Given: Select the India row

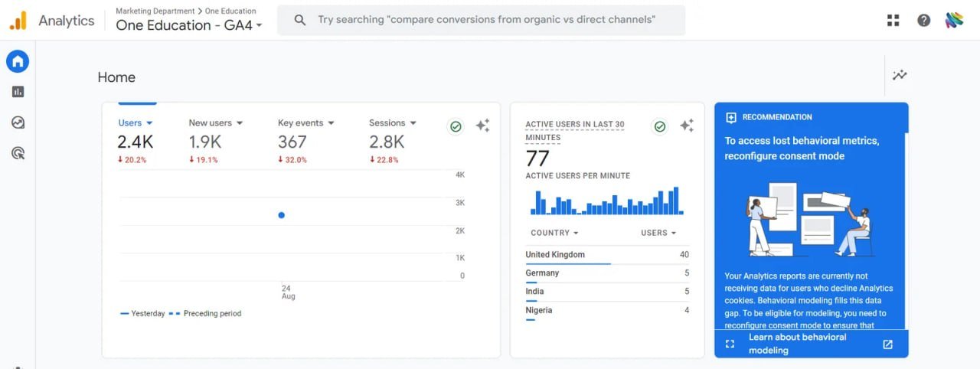Looking at the screenshot, I should tap(607, 292).
